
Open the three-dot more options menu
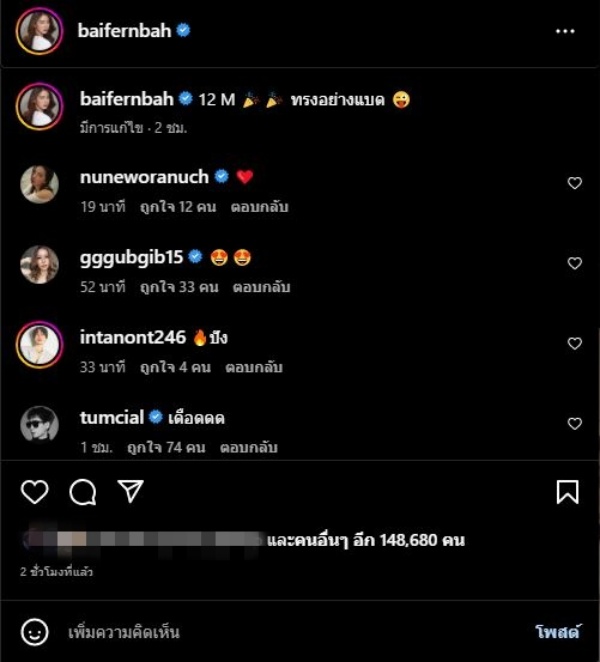tap(565, 31)
